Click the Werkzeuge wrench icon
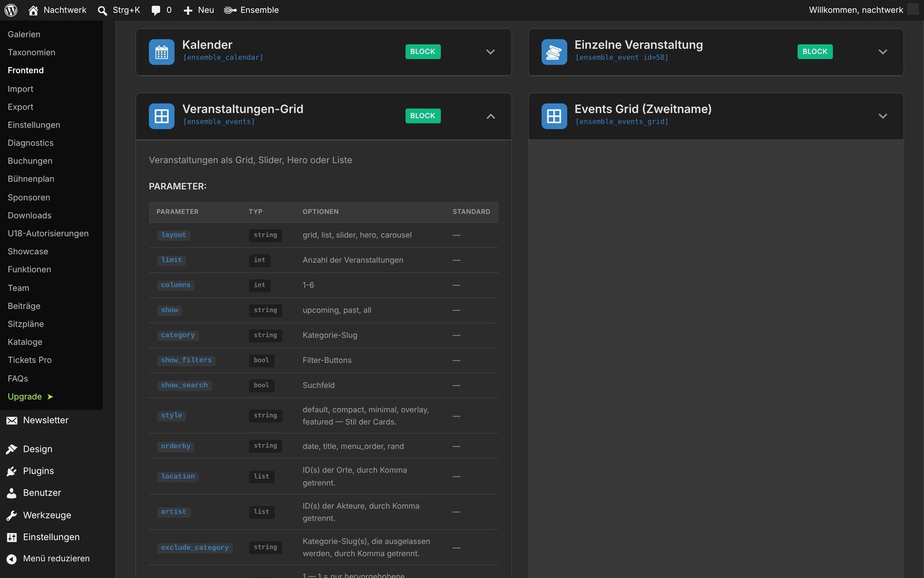This screenshot has height=578, width=924. (12, 515)
